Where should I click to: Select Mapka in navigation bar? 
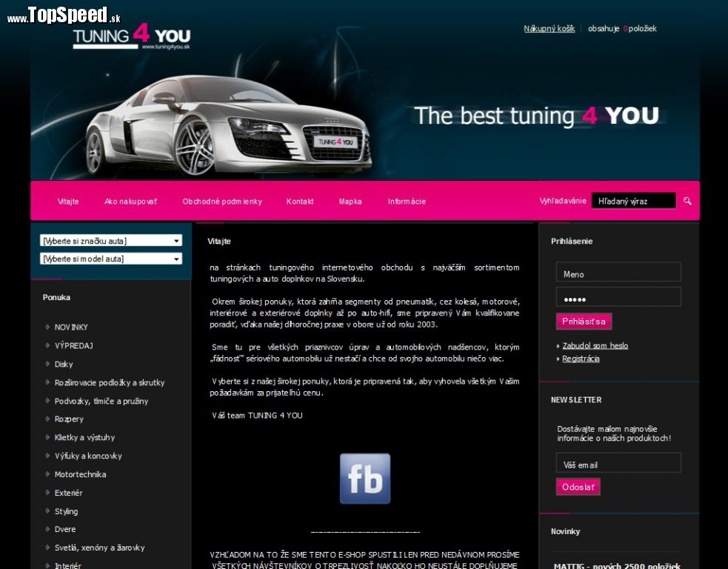coord(350,202)
